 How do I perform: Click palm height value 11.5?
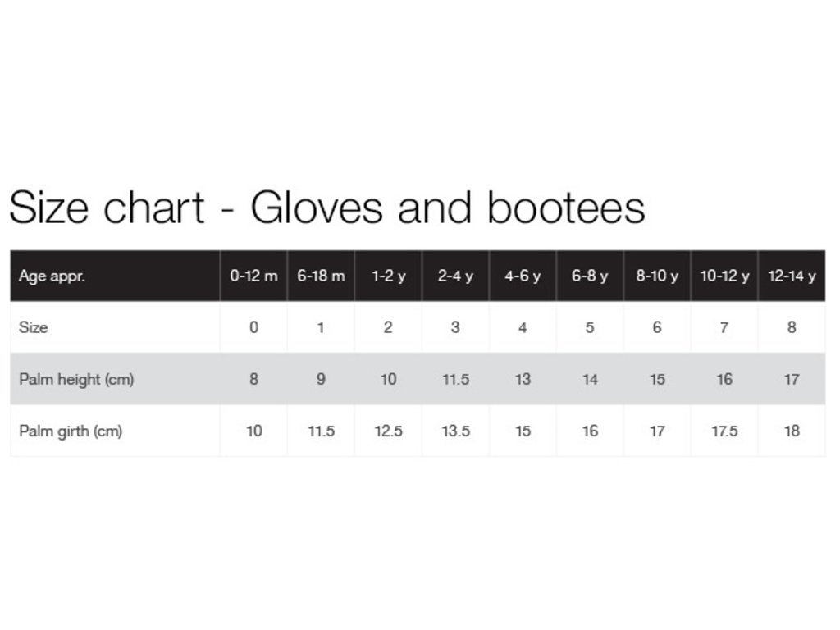[455, 379]
